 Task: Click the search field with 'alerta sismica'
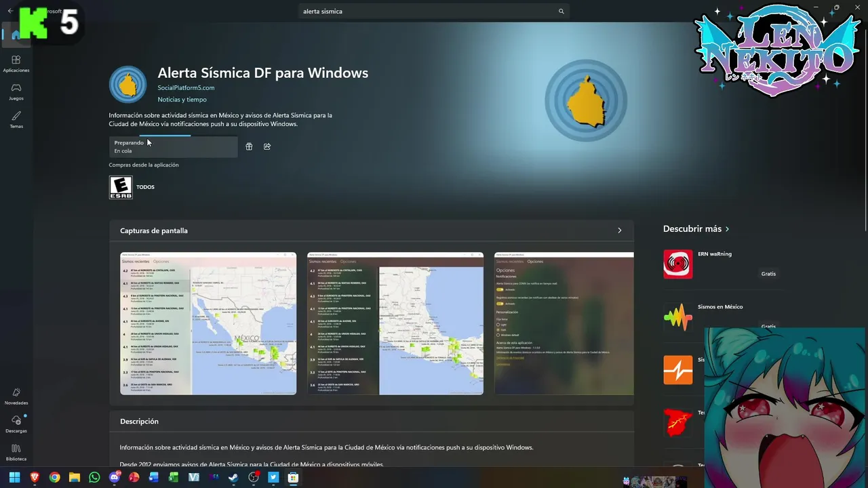434,12
